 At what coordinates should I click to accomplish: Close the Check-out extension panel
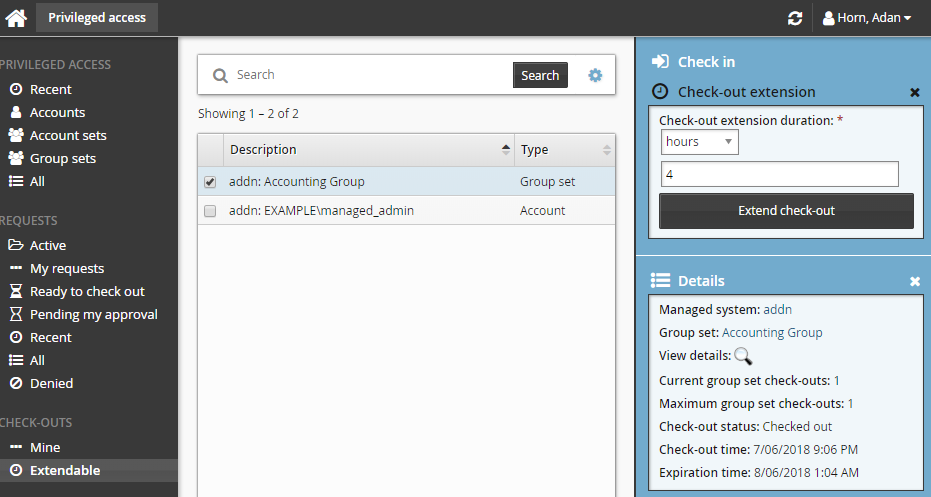(x=914, y=92)
